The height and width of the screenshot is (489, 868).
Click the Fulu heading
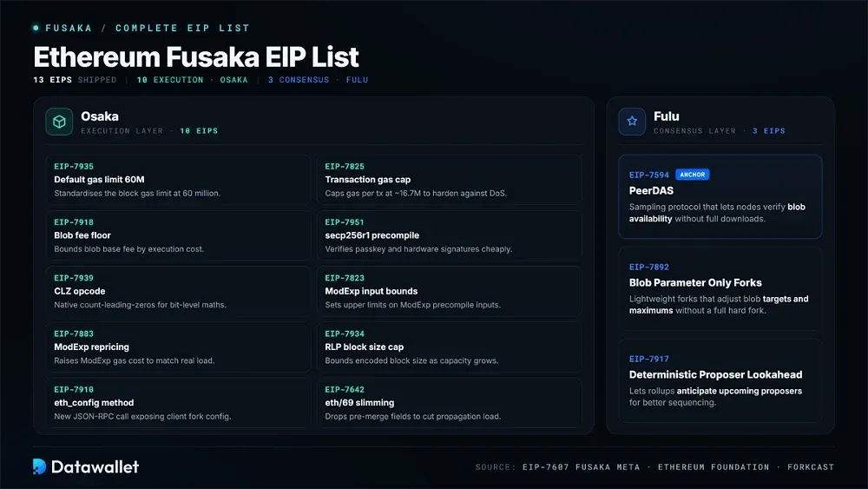point(667,117)
